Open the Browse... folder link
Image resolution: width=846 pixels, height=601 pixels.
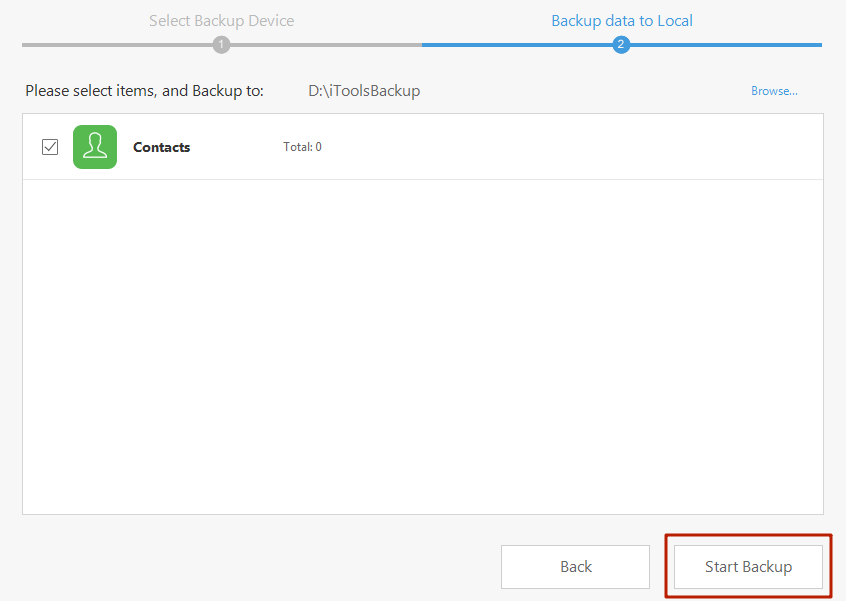pyautogui.click(x=774, y=91)
